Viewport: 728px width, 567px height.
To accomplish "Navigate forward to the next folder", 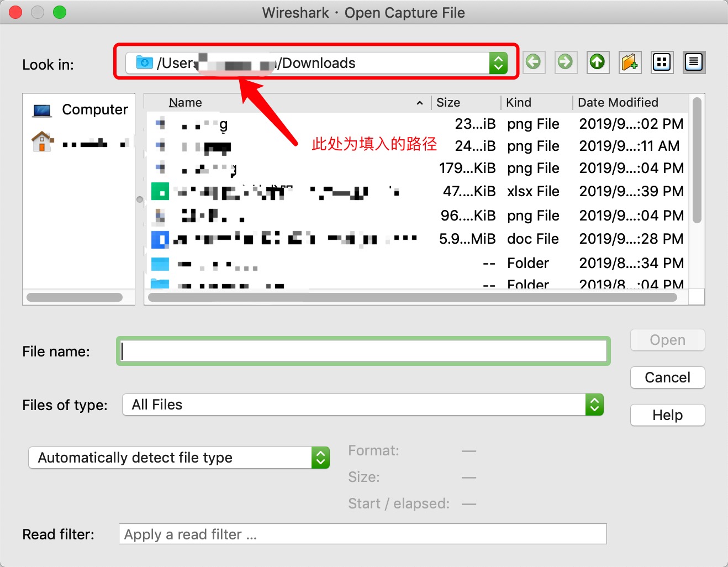I will (x=566, y=62).
